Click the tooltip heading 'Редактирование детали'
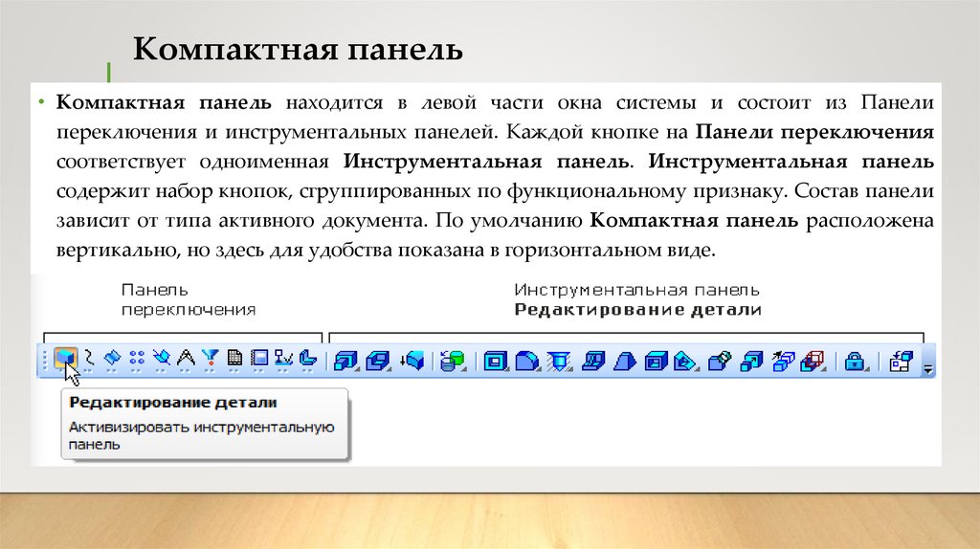Viewport: 980px width, 549px height. tap(173, 403)
